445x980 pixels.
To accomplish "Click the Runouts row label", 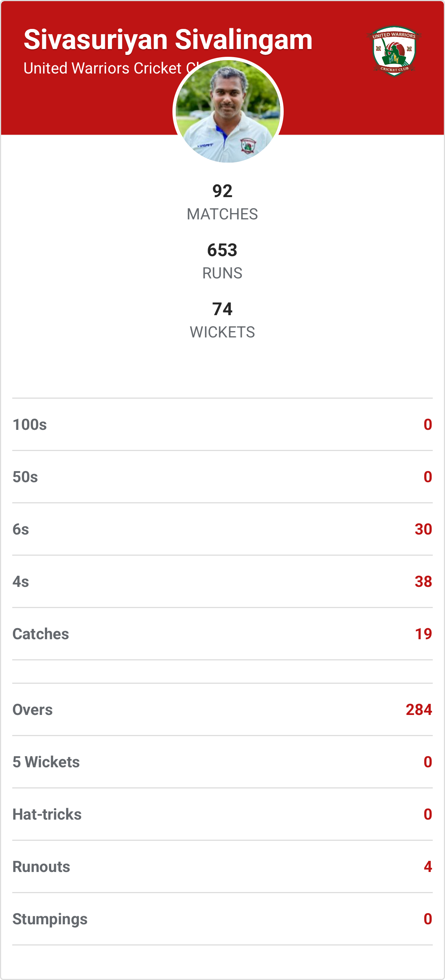I will pyautogui.click(x=42, y=867).
